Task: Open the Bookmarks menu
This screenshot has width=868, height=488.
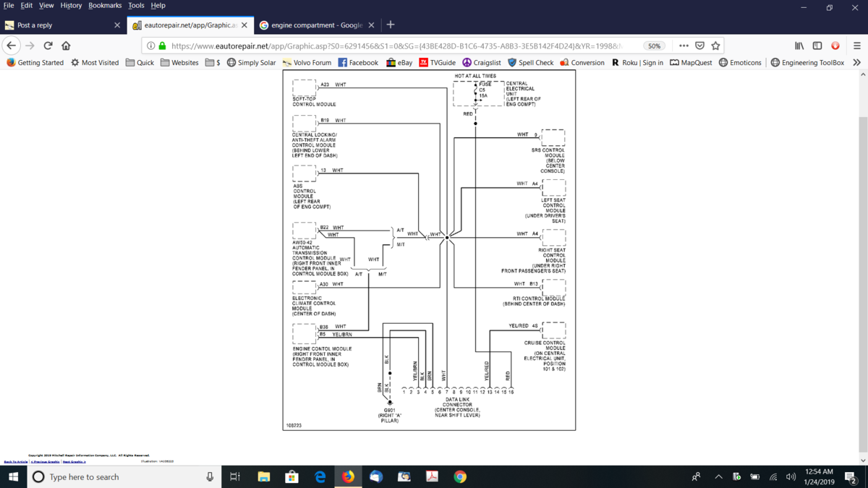Action: coord(105,5)
